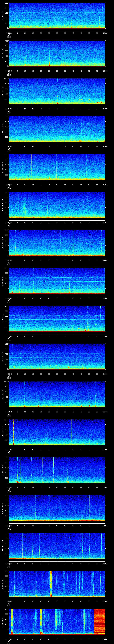Click the 10:24:00 start time label
114x644 pixels.
pyautogui.click(x=9, y=412)
